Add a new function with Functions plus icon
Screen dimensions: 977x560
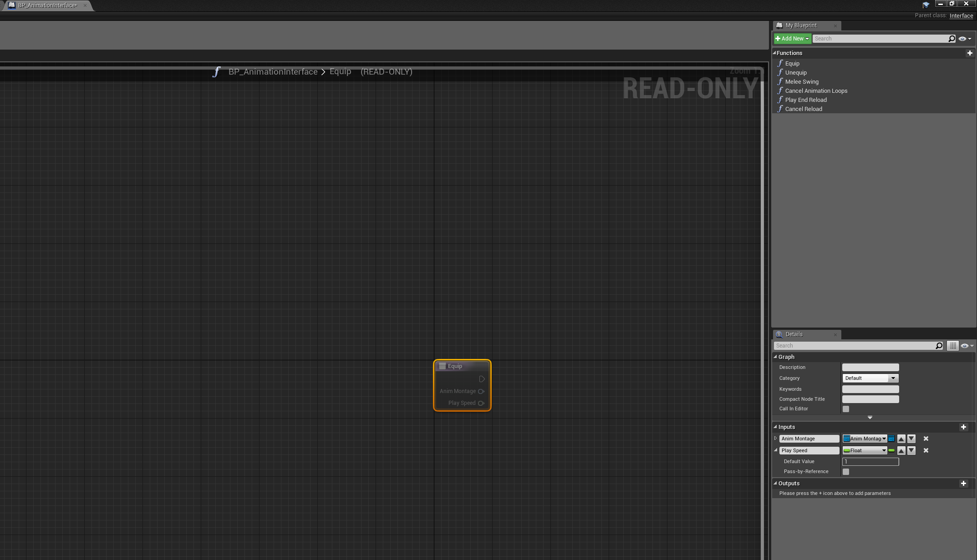[x=969, y=53]
